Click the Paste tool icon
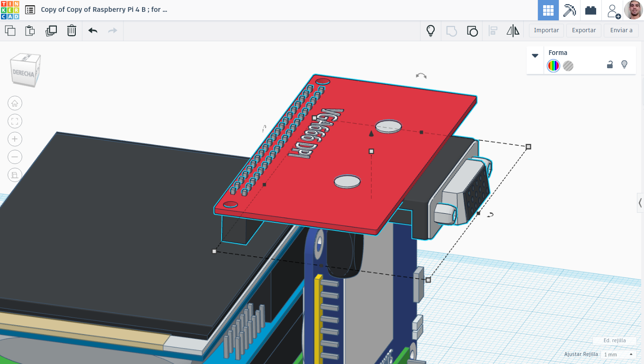Screen dimensions: 644x364 click(x=30, y=31)
